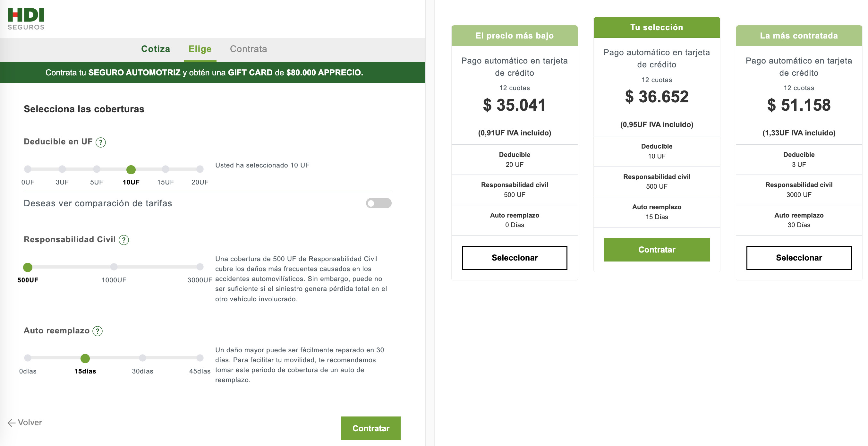Select the Elige step in the progress bar
This screenshot has width=868, height=446.
pos(200,49)
